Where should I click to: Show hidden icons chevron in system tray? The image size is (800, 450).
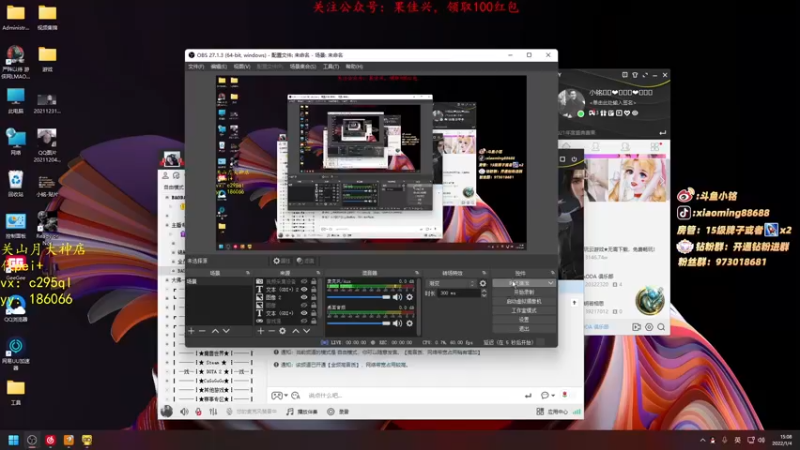click(703, 440)
